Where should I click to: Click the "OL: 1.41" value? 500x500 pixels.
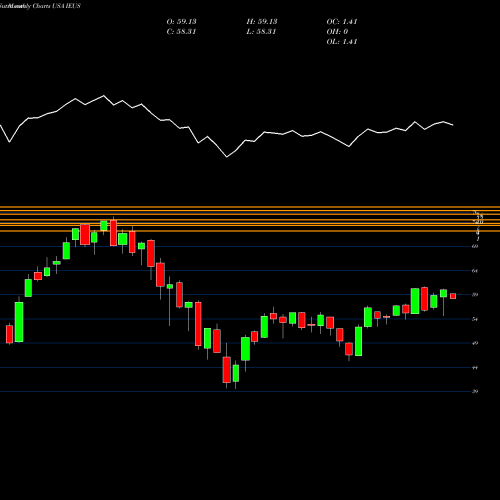342,42
